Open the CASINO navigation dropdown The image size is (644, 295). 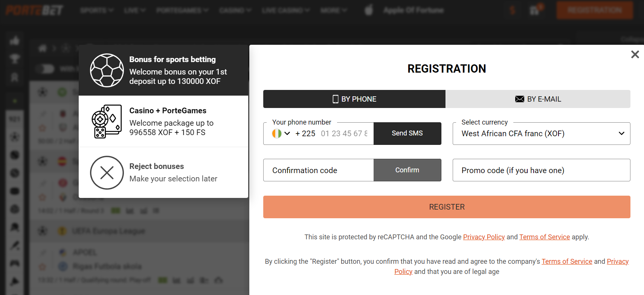coord(235,10)
